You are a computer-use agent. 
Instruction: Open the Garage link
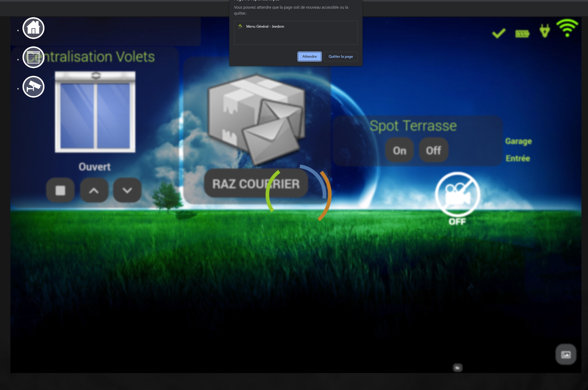click(518, 141)
